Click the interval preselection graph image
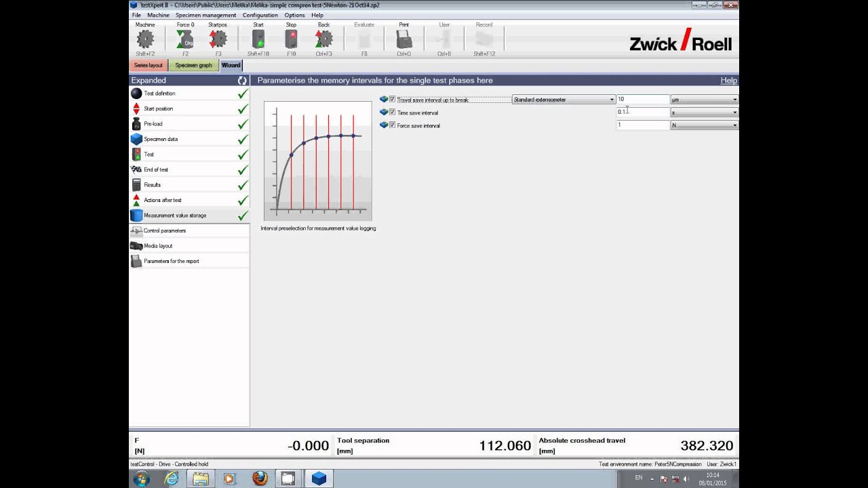Screen dimensions: 868x488 (x=318, y=161)
